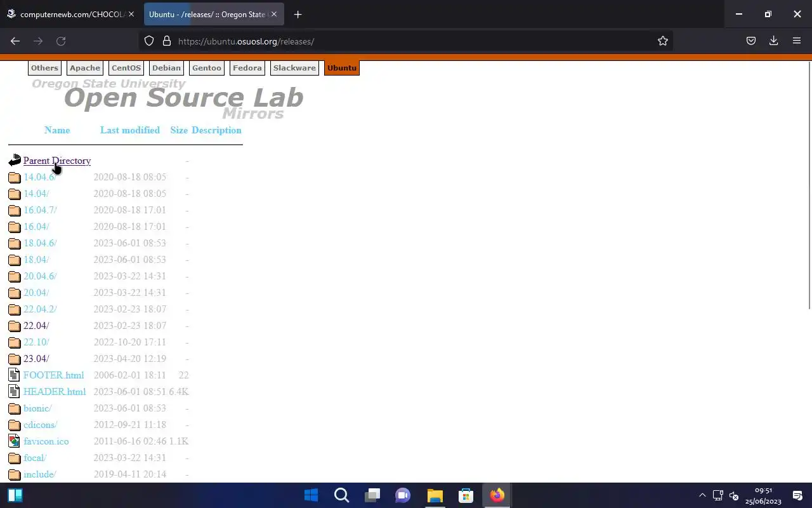Click the back-arrow icon beside Parent Directory

point(15,161)
